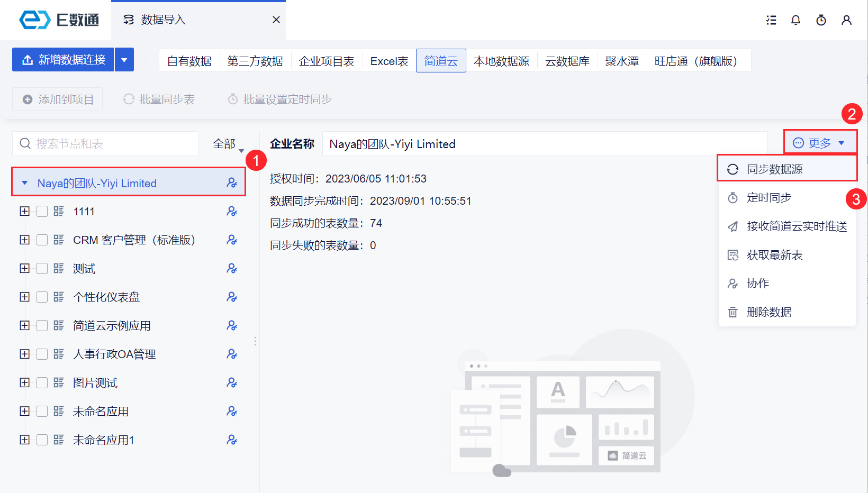Open dropdown arrow next to 新增数据连接

pos(124,60)
